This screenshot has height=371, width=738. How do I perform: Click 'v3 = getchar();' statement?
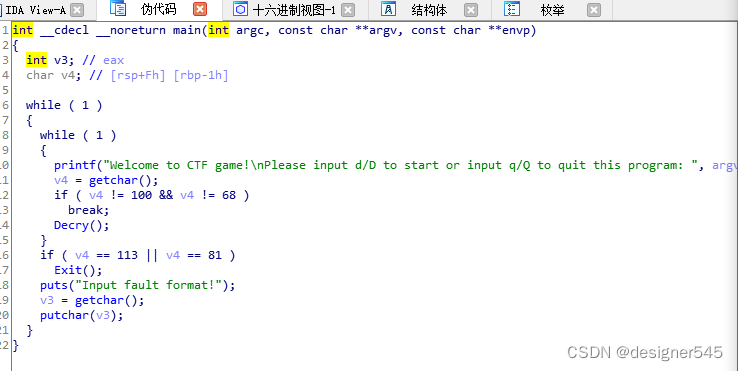click(92, 300)
